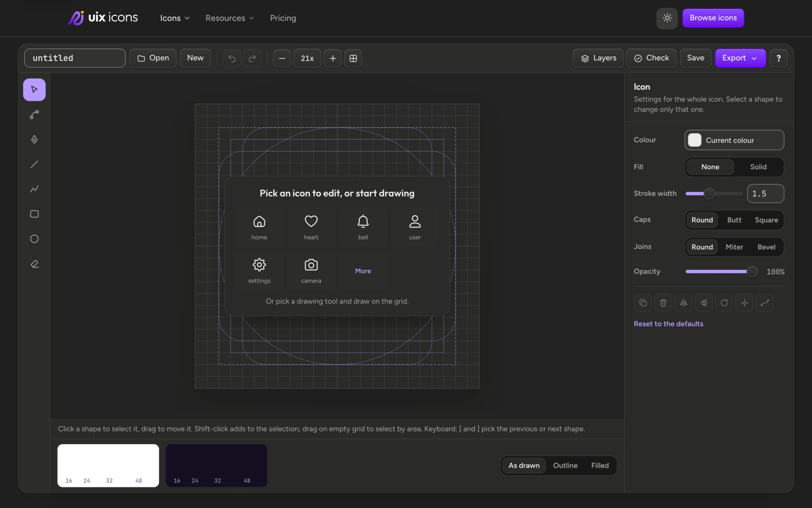Run the icon Check
The image size is (812, 508).
pyautogui.click(x=651, y=58)
